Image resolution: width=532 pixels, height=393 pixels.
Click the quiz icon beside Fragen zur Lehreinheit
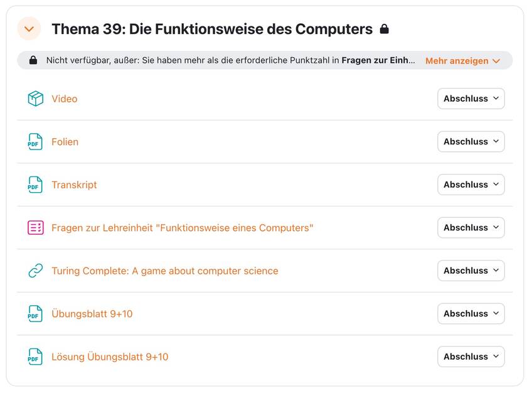pos(35,228)
